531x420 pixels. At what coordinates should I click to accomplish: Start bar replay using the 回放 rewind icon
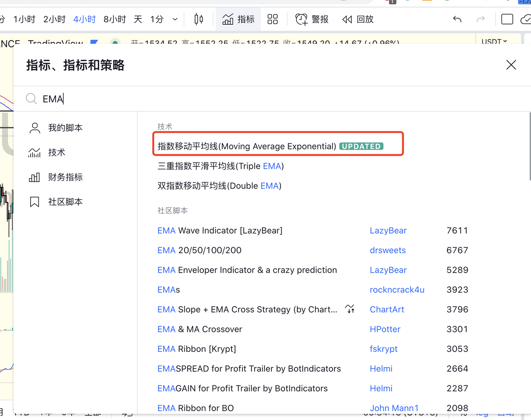click(357, 19)
